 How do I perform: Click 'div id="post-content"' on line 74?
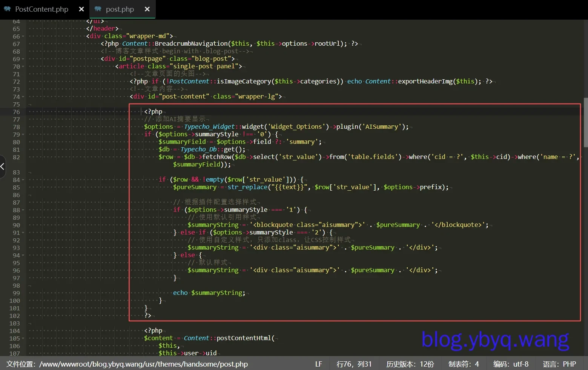(x=206, y=97)
